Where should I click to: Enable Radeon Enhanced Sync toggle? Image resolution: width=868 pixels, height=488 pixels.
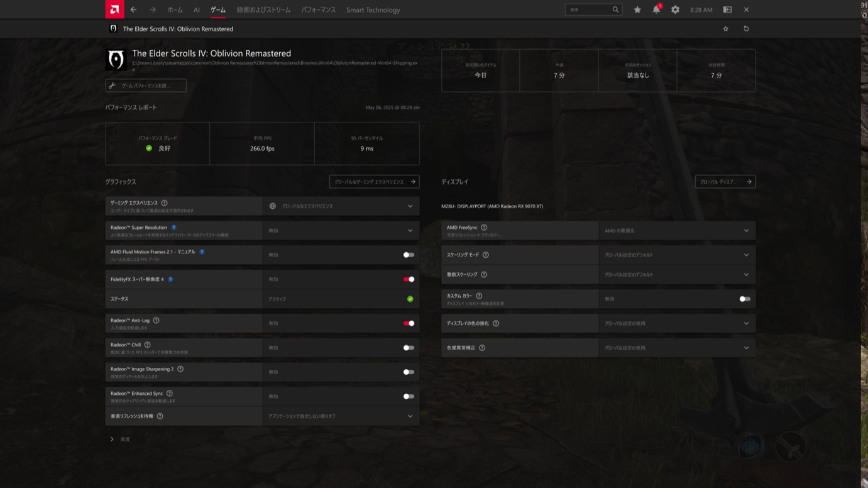(409, 397)
